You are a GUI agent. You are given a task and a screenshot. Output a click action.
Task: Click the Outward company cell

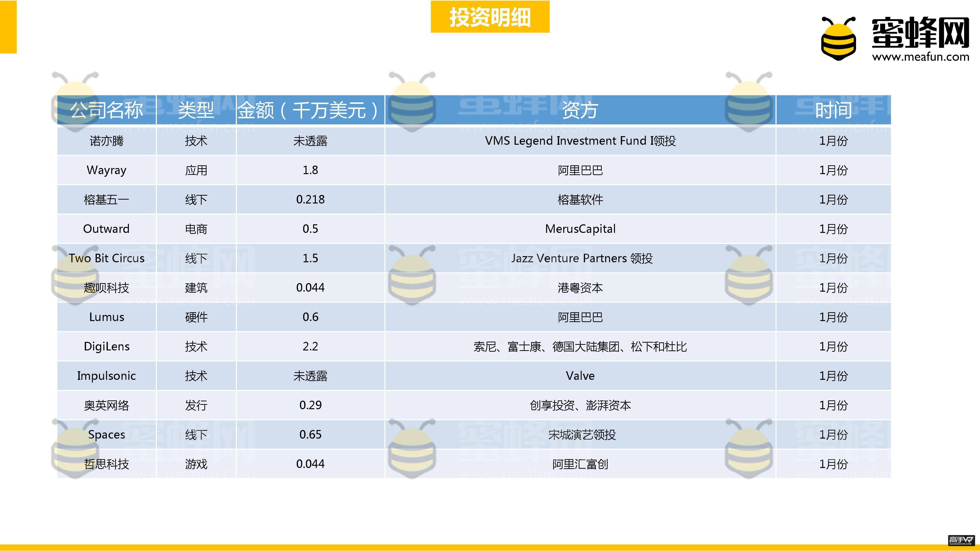[x=107, y=229]
